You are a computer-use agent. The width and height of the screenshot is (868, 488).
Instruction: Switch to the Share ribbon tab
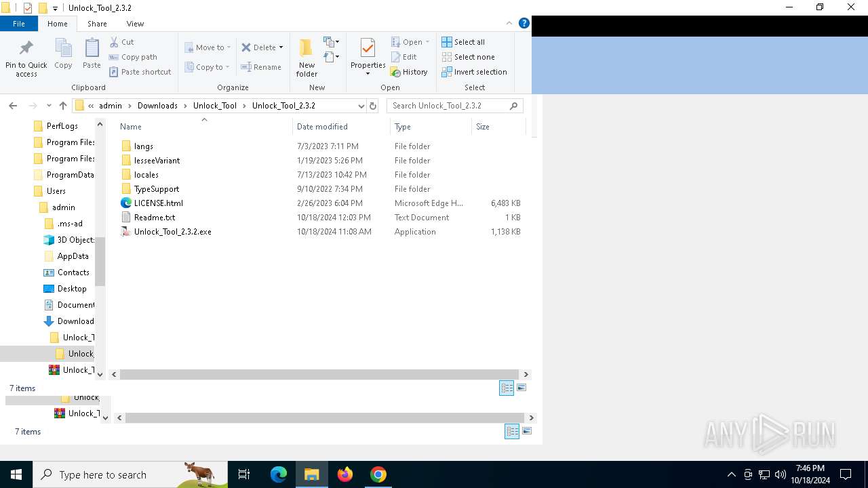click(x=97, y=24)
